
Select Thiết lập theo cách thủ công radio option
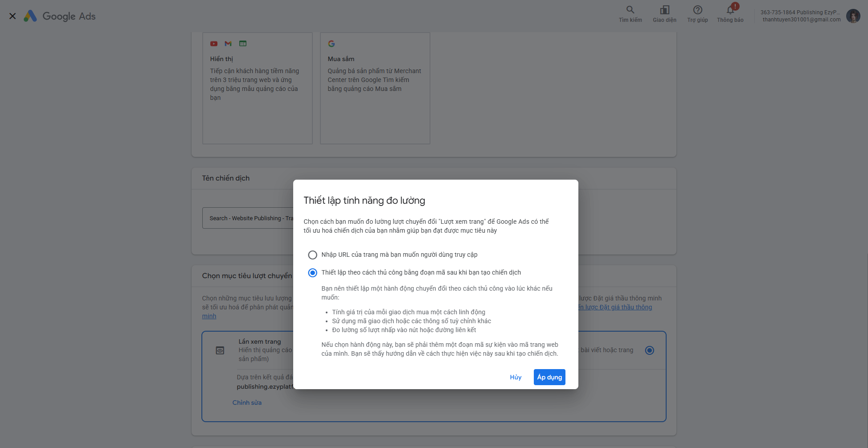[313, 273]
